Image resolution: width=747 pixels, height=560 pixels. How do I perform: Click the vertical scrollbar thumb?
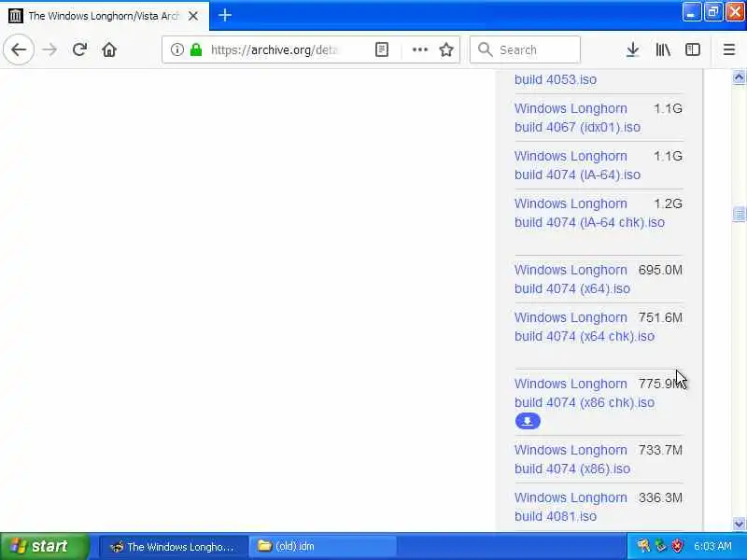[739, 215]
